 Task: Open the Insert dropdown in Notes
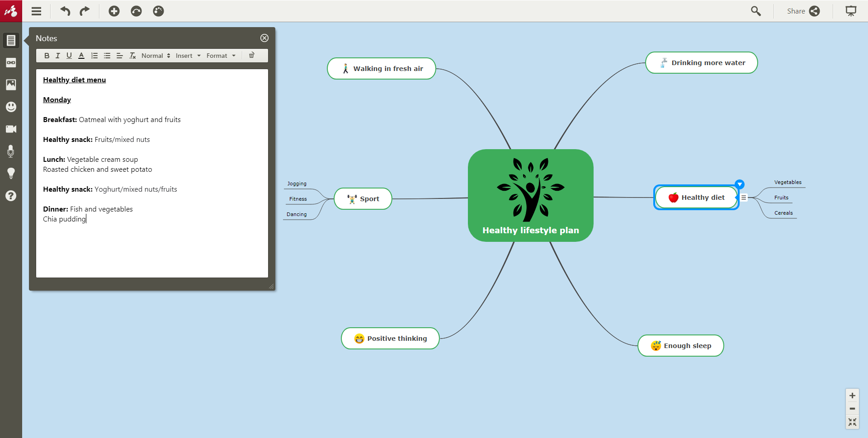coord(188,56)
